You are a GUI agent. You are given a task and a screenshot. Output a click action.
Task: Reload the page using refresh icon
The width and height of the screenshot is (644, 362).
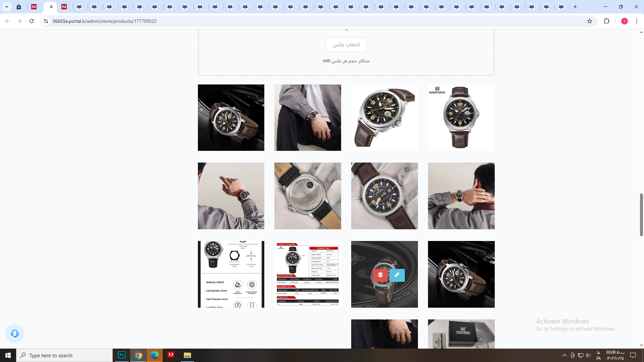point(32,21)
